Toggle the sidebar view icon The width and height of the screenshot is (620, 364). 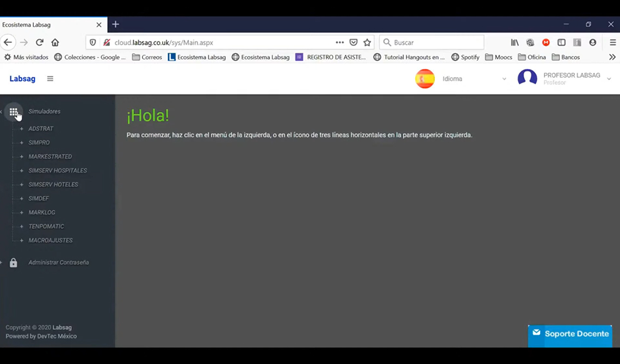click(561, 42)
